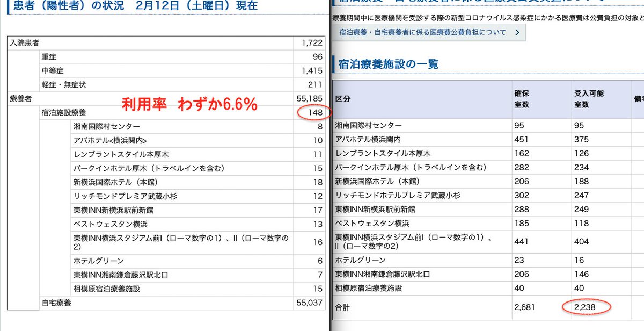Select the 宿泊療養施設の一覧 section heading
The height and width of the screenshot is (331, 644).
pos(389,64)
